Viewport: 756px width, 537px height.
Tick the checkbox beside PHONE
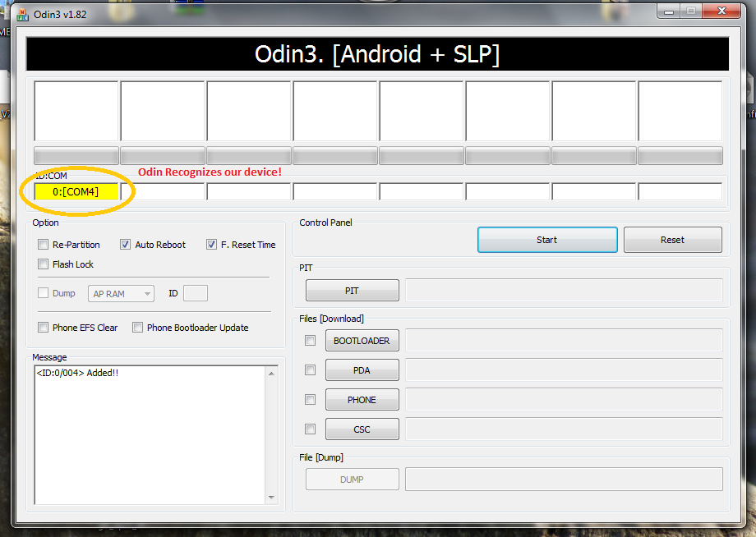(311, 400)
